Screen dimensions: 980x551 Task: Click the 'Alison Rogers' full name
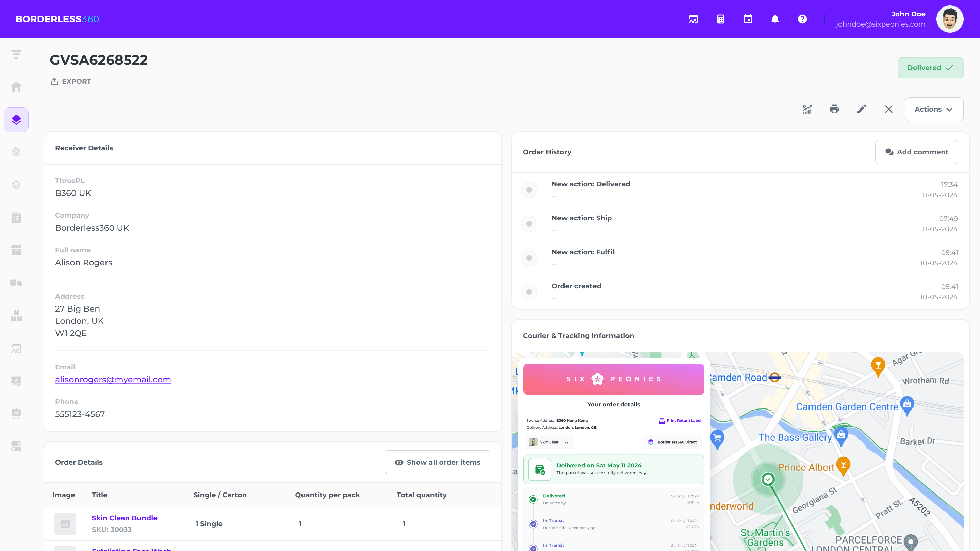click(84, 263)
